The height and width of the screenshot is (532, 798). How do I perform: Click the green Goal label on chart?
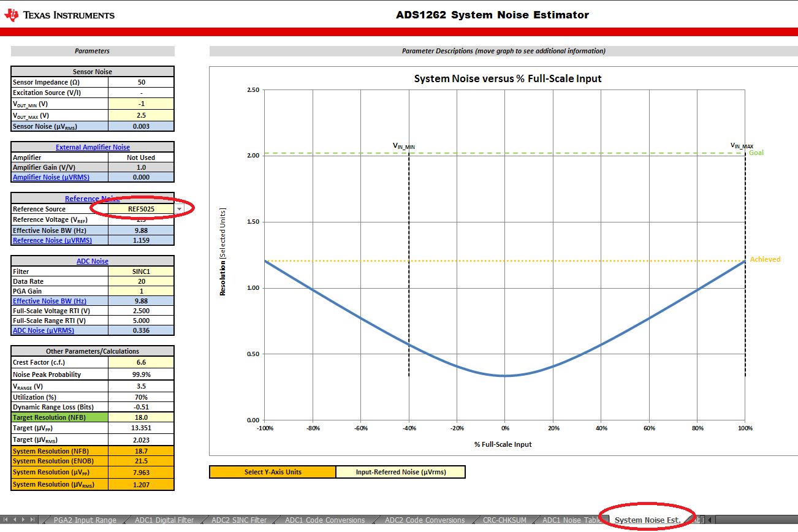coord(756,153)
